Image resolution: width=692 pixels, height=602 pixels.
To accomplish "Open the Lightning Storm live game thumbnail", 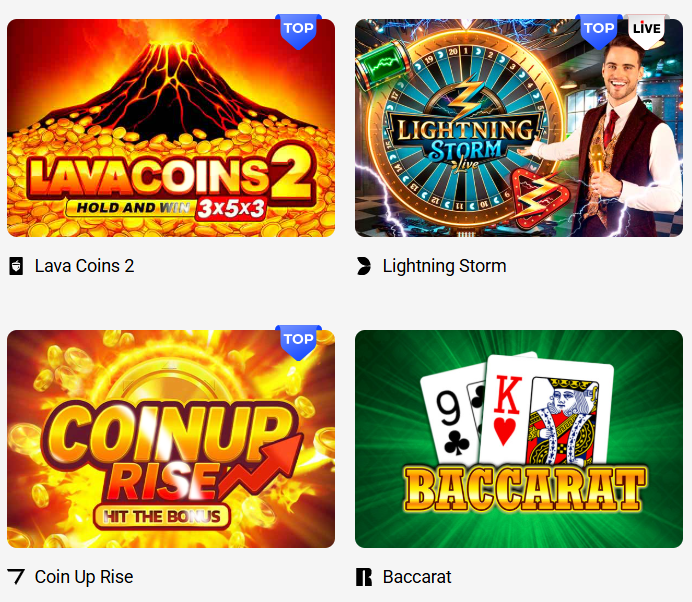I will [519, 128].
